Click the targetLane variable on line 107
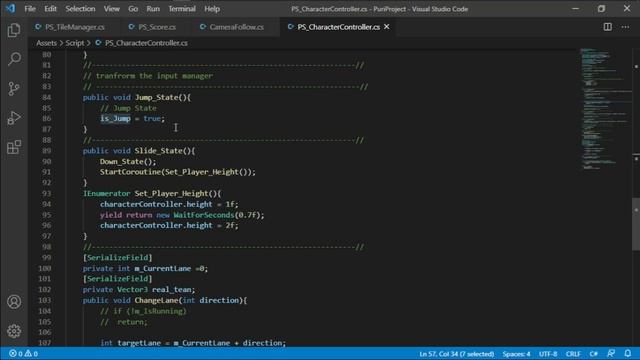The width and height of the screenshot is (640, 360). click(x=139, y=343)
